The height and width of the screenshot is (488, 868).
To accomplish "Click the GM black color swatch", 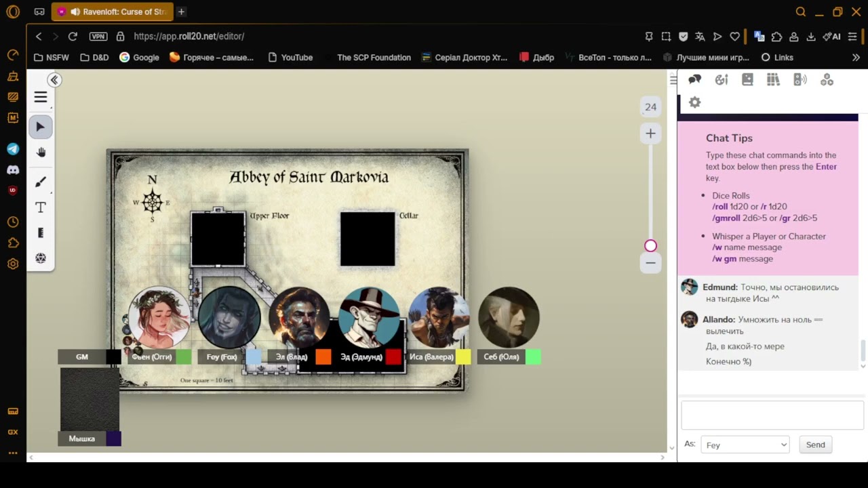I will pyautogui.click(x=113, y=357).
